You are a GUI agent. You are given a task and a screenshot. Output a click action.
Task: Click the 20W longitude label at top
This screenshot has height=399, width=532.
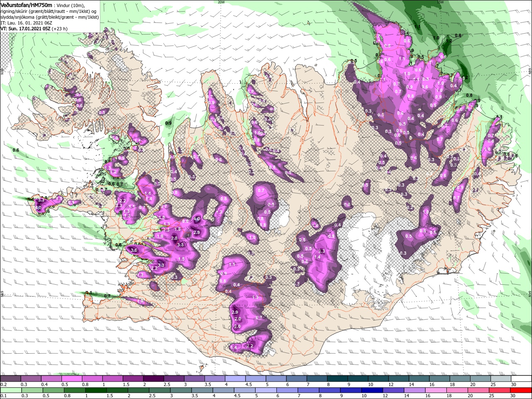click(221, 2)
